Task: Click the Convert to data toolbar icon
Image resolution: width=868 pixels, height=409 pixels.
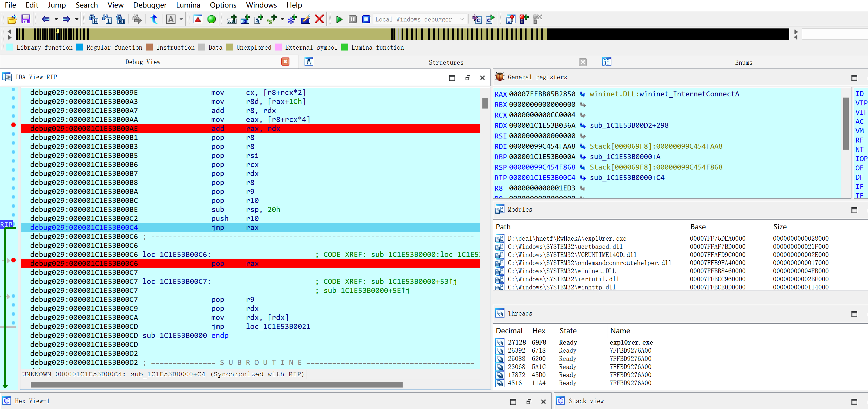Action: coord(245,19)
